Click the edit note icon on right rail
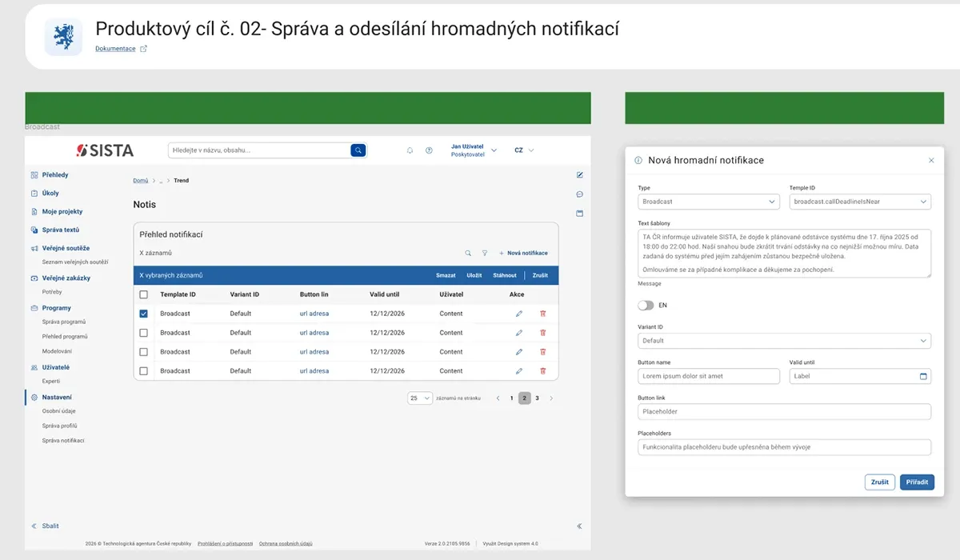This screenshot has width=960, height=560. pos(580,174)
